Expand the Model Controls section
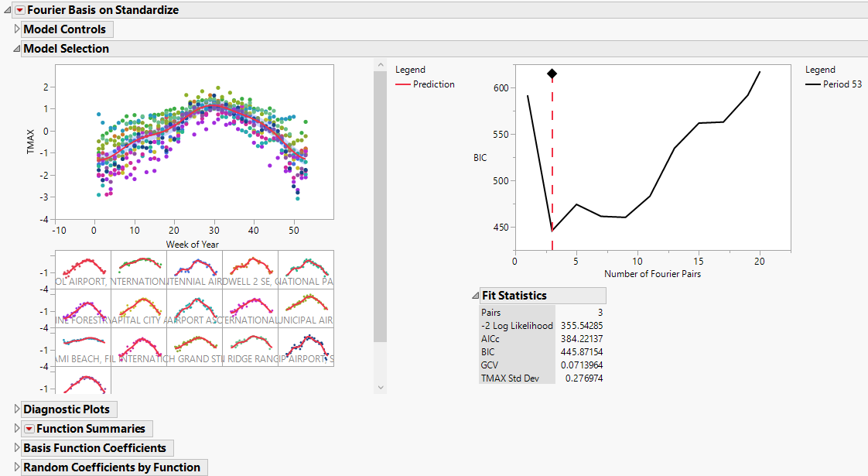 [x=17, y=29]
